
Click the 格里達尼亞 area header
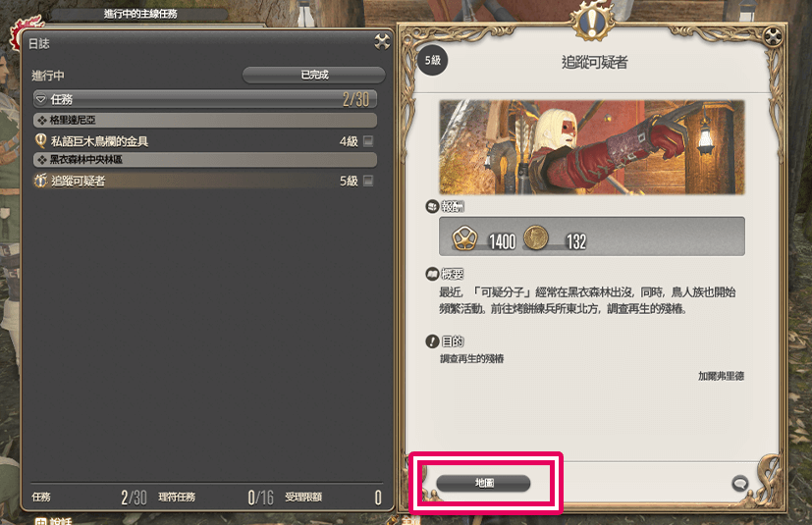pyautogui.click(x=205, y=120)
